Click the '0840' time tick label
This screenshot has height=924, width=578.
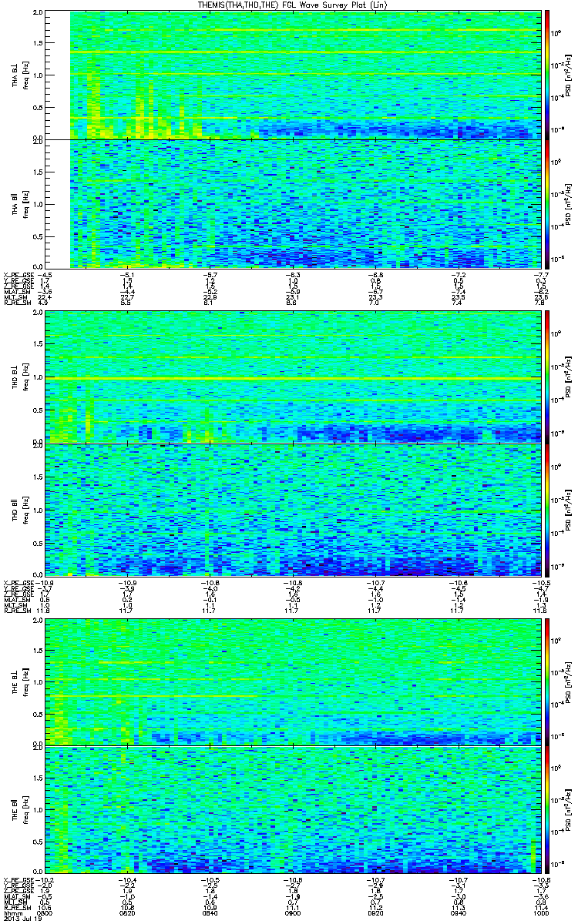210,914
